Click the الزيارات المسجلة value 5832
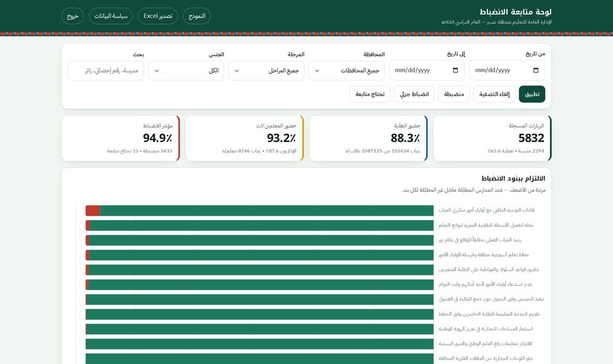Screen dimensions: 613x364 pyautogui.click(x=531, y=138)
